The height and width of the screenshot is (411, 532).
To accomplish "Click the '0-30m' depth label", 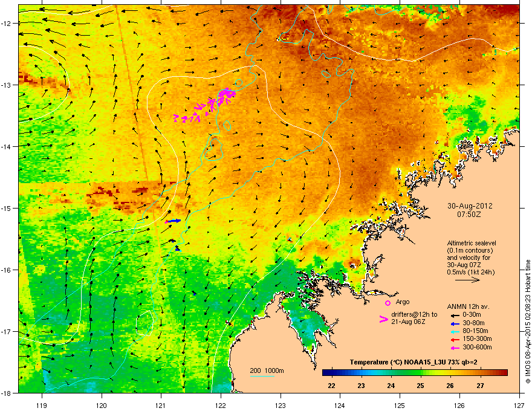I will pyautogui.click(x=472, y=315).
